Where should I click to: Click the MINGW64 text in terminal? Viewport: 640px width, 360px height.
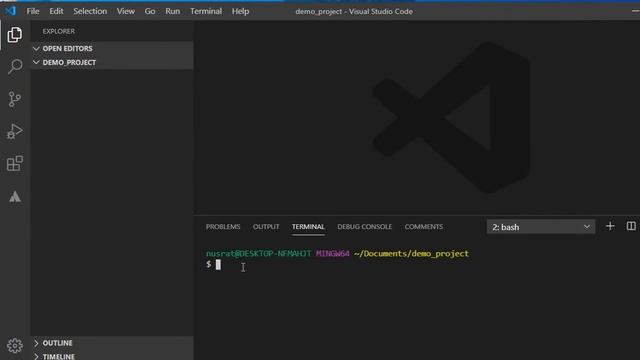pyautogui.click(x=333, y=253)
